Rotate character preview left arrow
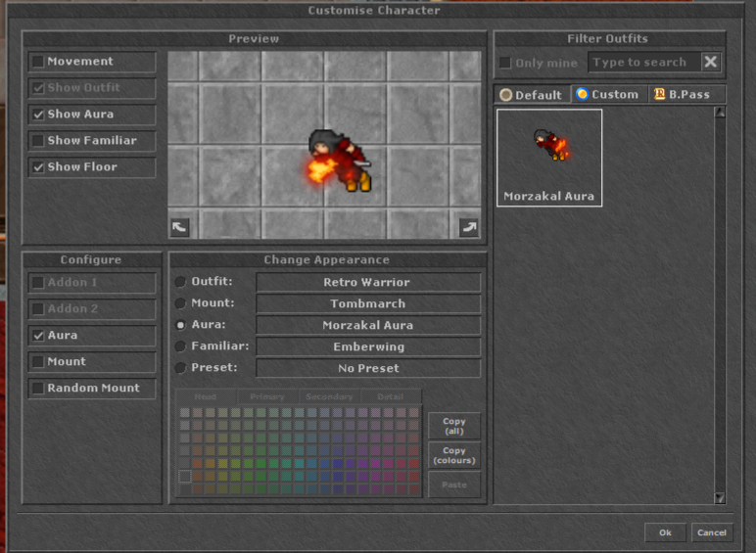Image resolution: width=756 pixels, height=553 pixels. [x=179, y=227]
